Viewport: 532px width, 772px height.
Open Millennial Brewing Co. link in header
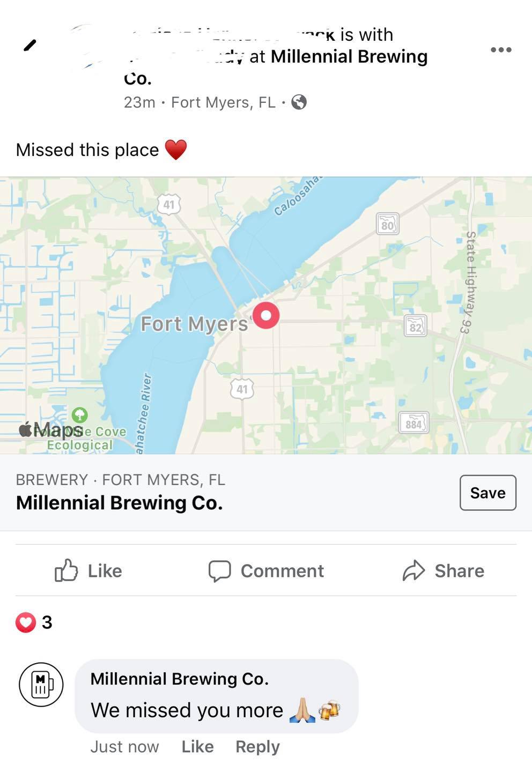coord(276,67)
